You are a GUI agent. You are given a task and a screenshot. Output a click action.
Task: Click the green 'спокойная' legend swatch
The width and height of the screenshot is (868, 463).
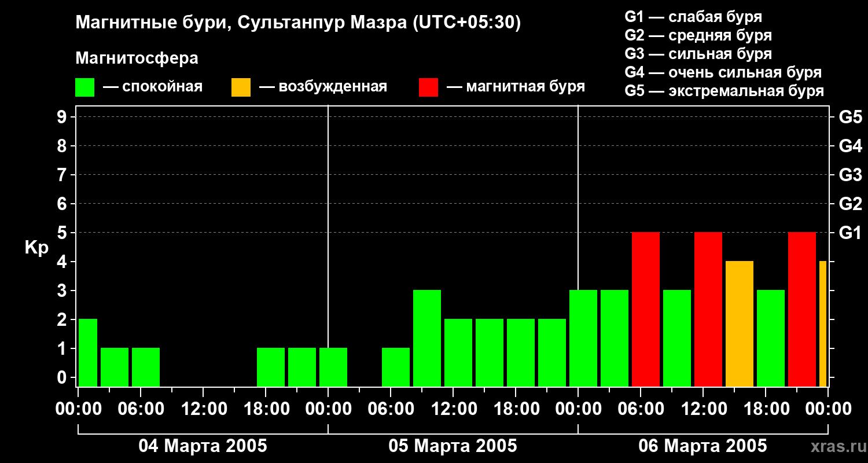85,87
